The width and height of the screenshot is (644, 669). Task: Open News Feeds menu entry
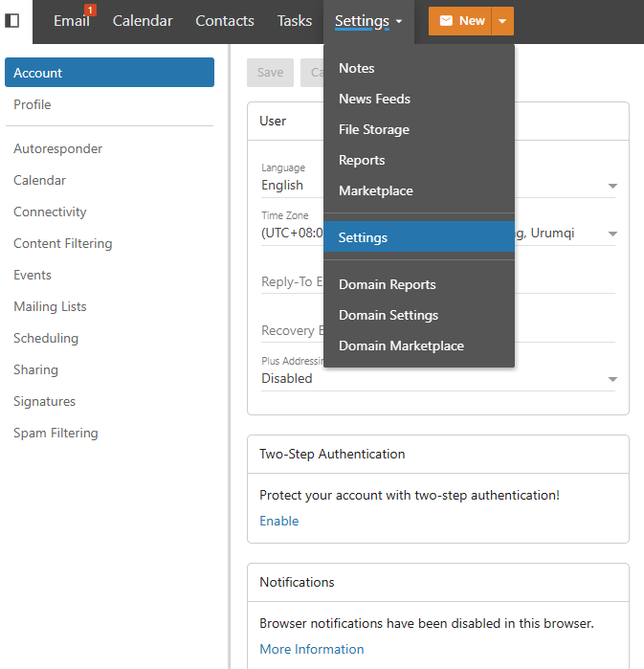[x=374, y=100]
